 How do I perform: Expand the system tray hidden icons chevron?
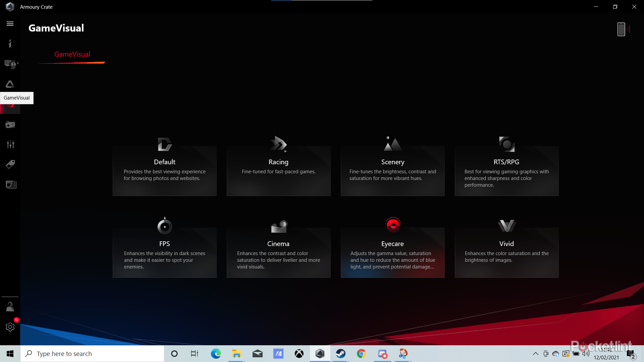[535, 354]
